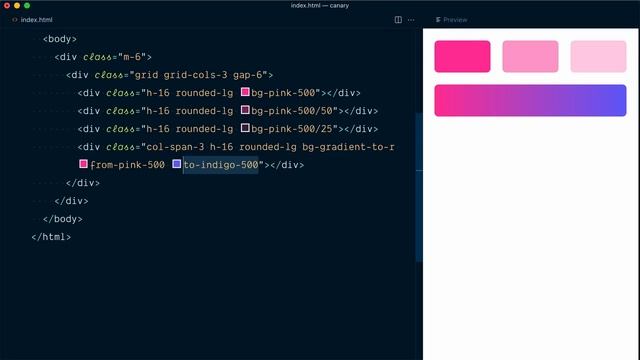
Task: Open color swatch before from-pink-500
Action: click(83, 164)
